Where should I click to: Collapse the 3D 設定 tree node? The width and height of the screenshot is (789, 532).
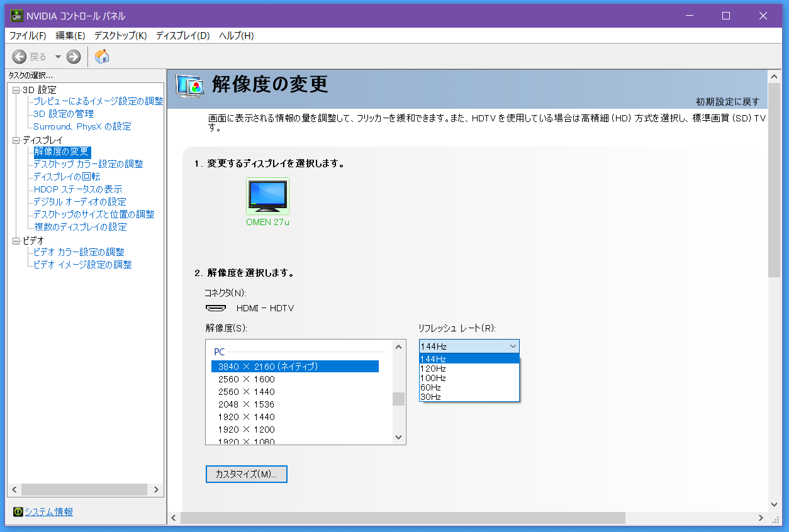pos(16,90)
